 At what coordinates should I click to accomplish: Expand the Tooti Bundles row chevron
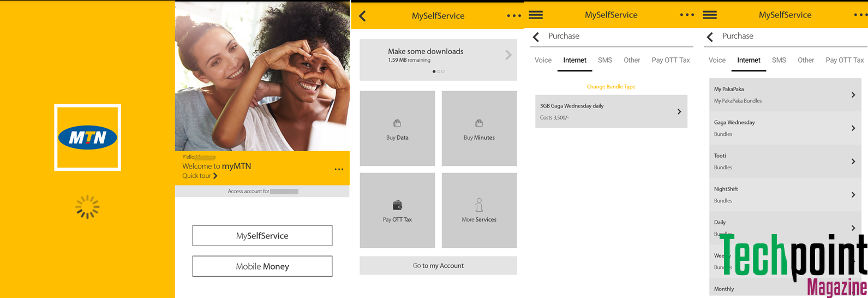coord(853,162)
